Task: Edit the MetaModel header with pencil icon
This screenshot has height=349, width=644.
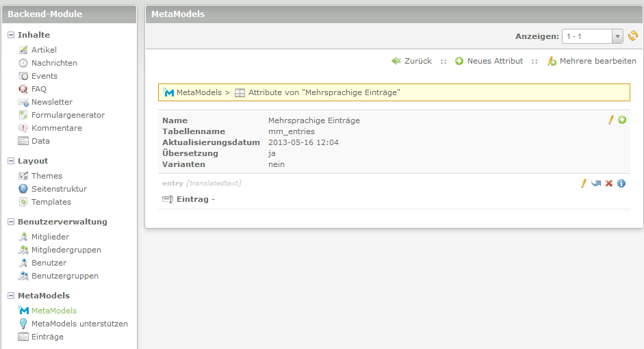Action: coord(611,120)
